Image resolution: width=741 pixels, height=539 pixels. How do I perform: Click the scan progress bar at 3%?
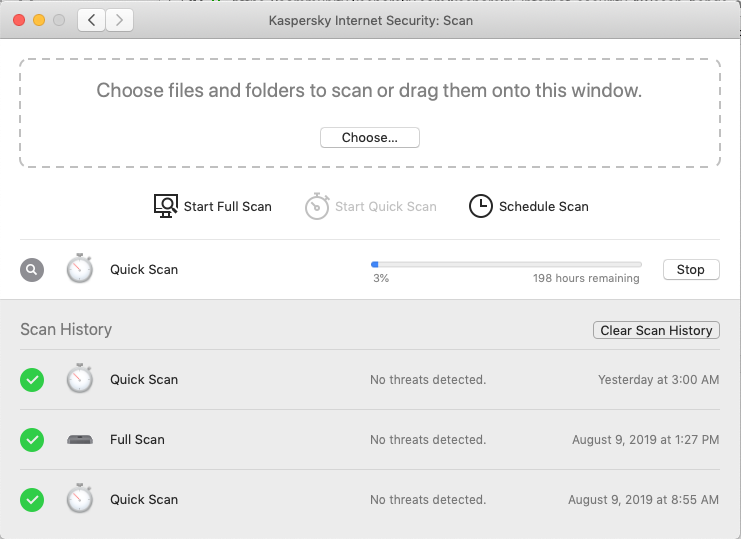click(x=506, y=264)
